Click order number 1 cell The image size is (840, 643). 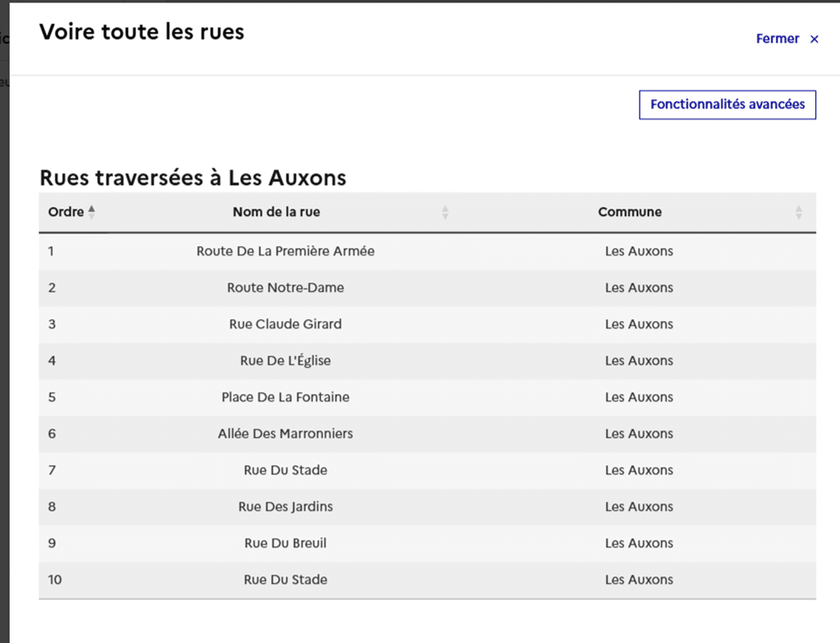pyautogui.click(x=51, y=251)
